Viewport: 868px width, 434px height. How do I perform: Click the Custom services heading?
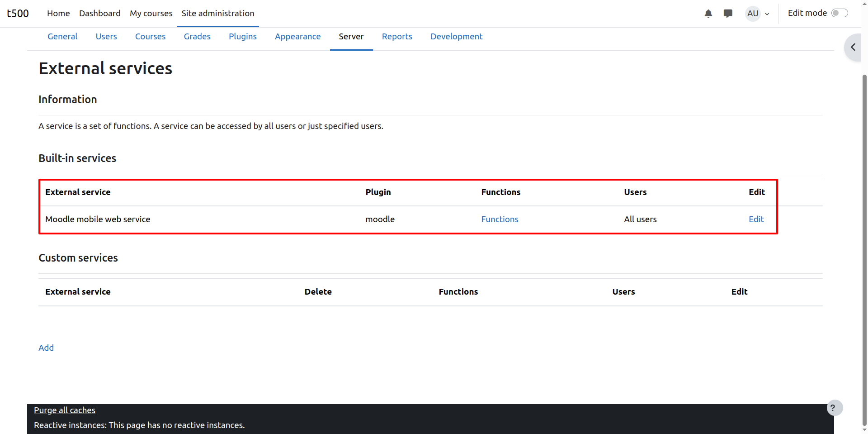point(78,258)
